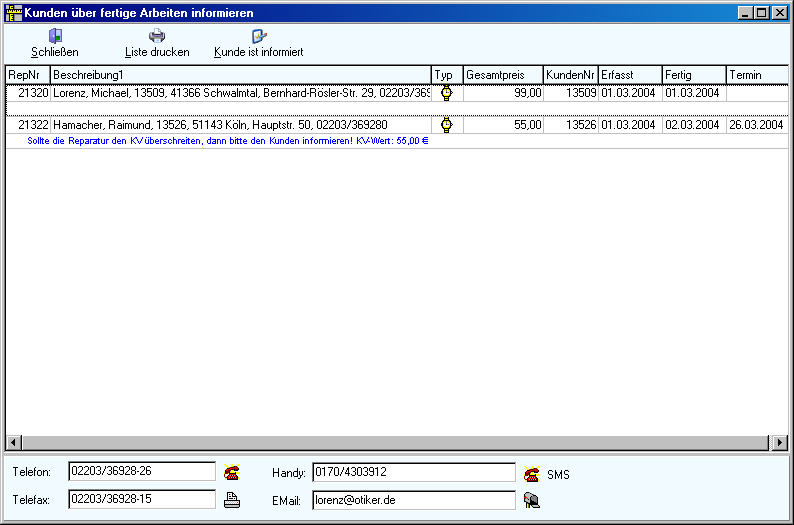Click watch type icon in row 21320
794x525 pixels.
447,93
